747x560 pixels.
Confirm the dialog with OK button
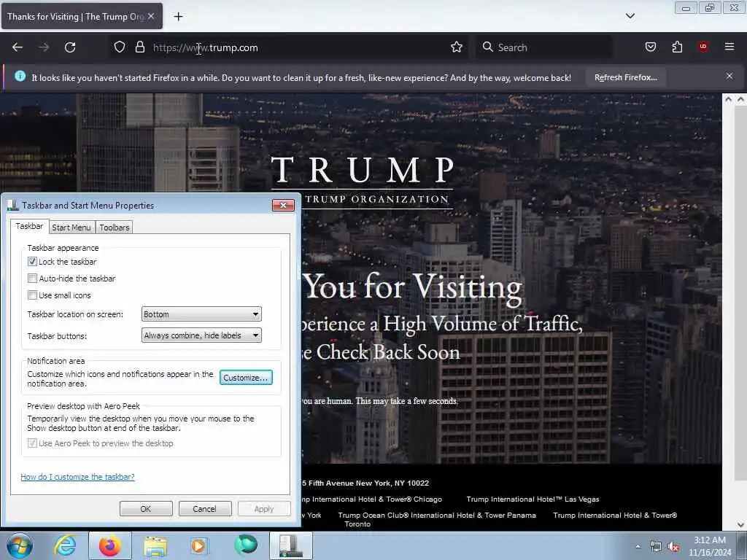pyautogui.click(x=146, y=508)
